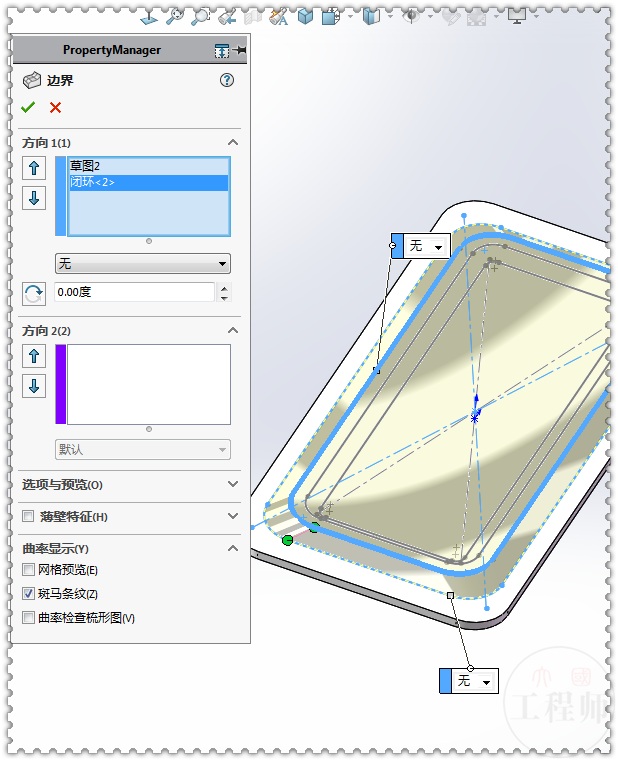Click the greyed Section View icon

coord(253,17)
